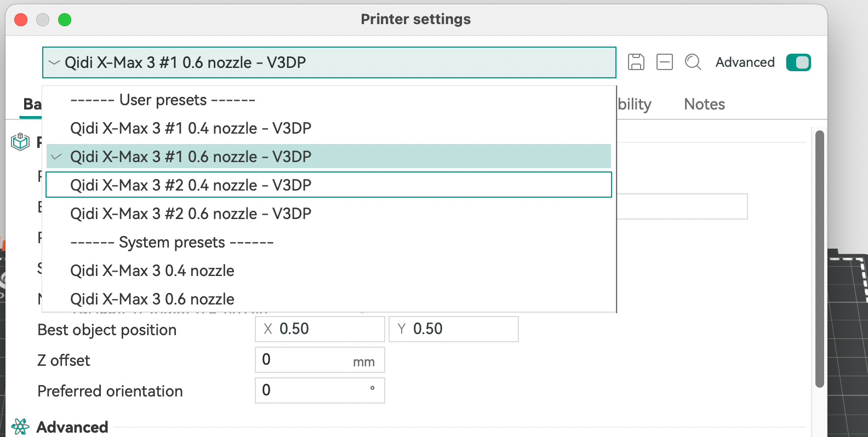Image resolution: width=868 pixels, height=437 pixels.
Task: Close the Printer settings window
Action: coord(21,20)
